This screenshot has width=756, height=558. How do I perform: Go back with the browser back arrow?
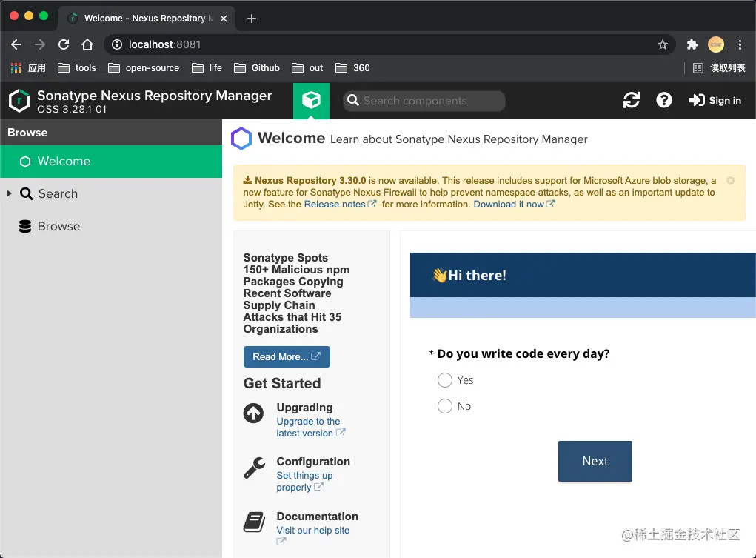pyautogui.click(x=16, y=44)
